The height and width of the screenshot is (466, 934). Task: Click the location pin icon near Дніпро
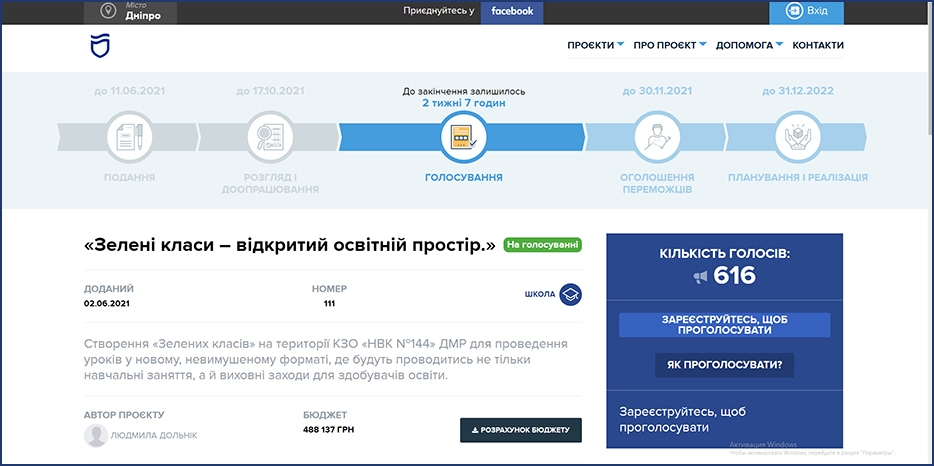108,11
